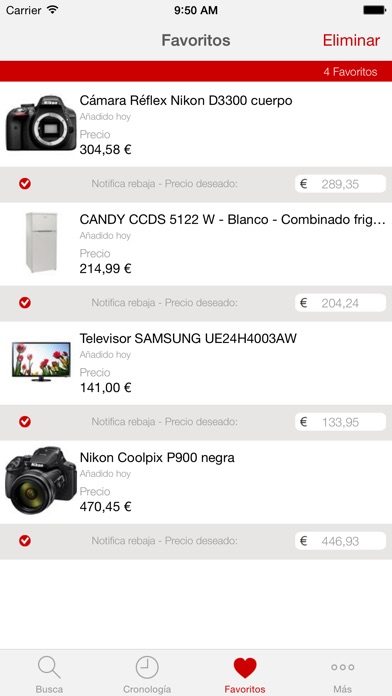Toggle price alert for Nikon D3300
The width and height of the screenshot is (392, 696).
(x=25, y=184)
